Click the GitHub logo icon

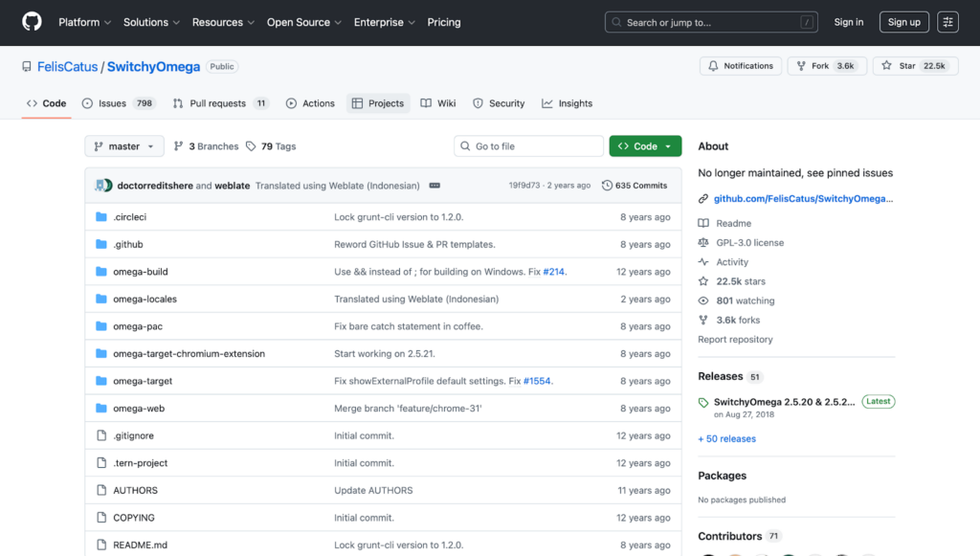tap(32, 22)
